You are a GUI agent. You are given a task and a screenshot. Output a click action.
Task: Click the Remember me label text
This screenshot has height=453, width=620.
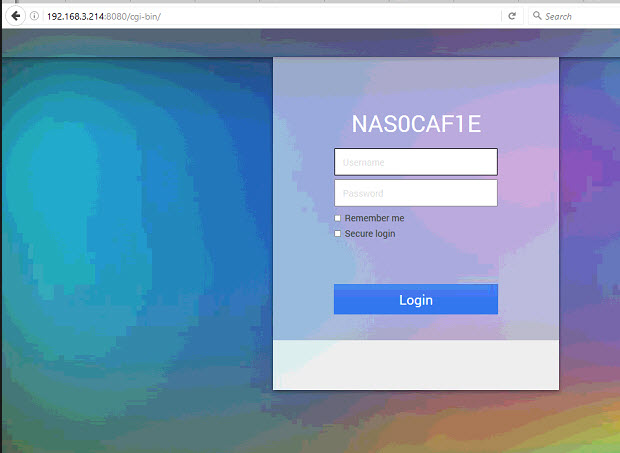[x=374, y=218]
